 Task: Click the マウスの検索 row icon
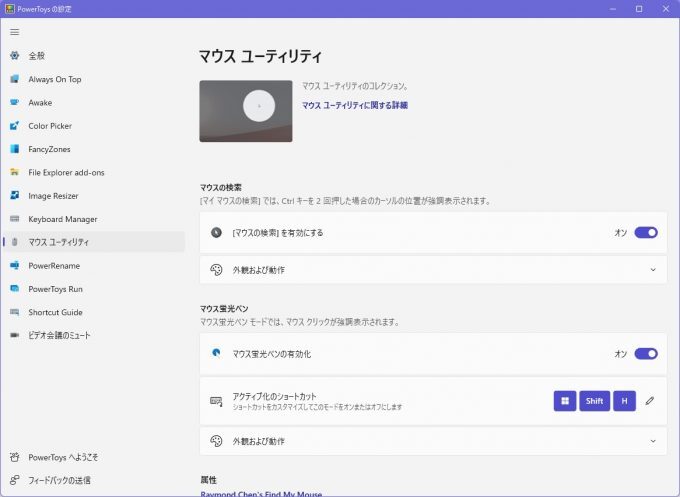[x=216, y=232]
